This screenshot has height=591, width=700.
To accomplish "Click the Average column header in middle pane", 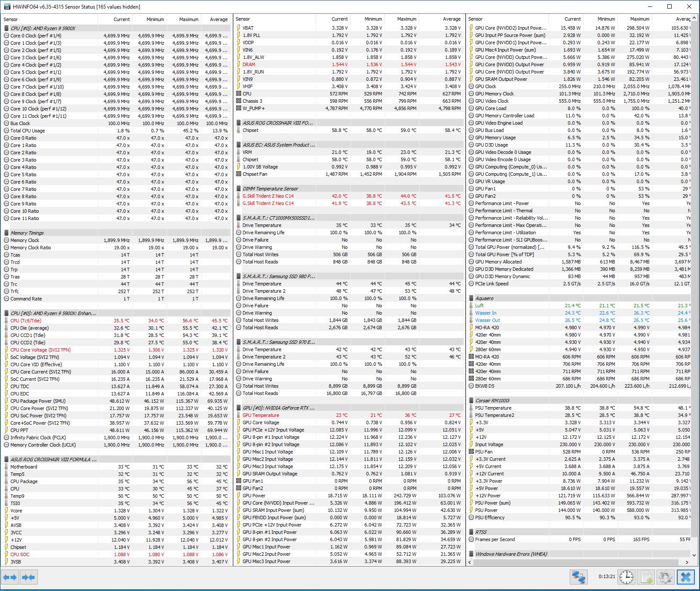I will 441,19.
